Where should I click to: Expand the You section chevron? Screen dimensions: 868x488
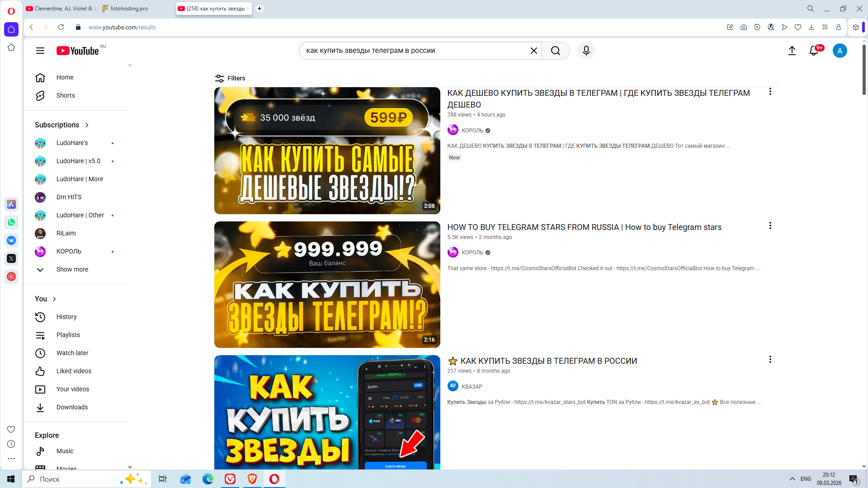tap(54, 299)
